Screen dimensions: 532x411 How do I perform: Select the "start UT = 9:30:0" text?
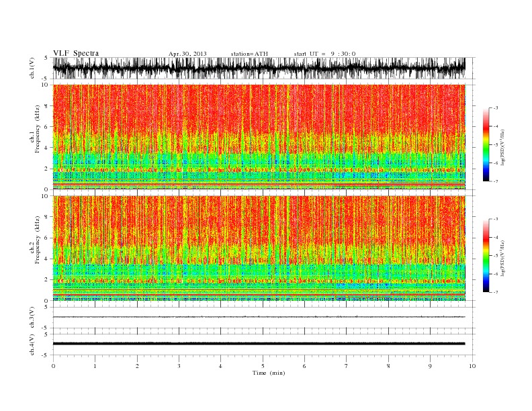click(324, 54)
